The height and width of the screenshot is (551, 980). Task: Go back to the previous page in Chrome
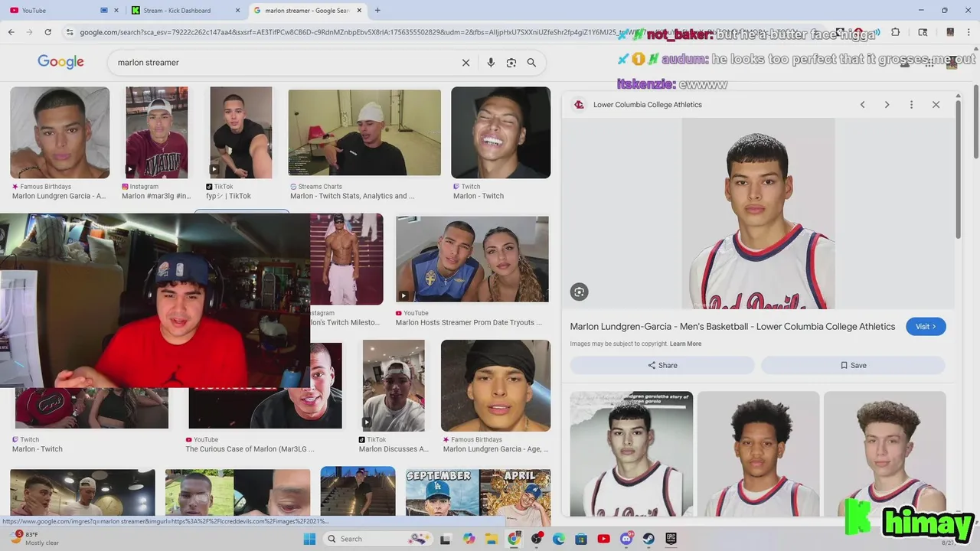pos(11,32)
